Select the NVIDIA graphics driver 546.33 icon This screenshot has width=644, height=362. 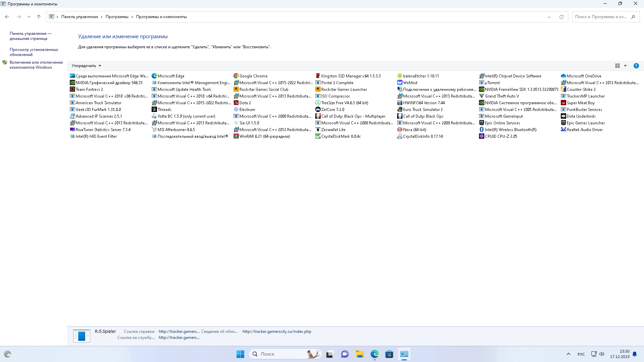coord(72,83)
